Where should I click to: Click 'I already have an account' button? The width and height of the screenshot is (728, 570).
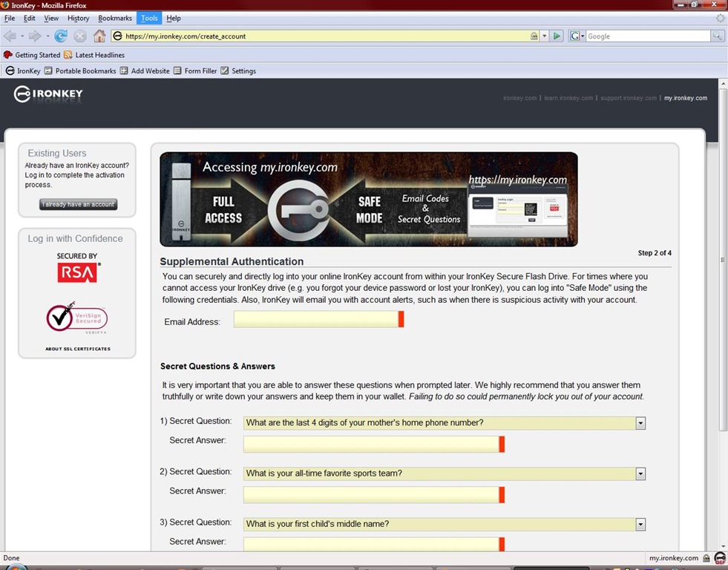click(x=78, y=204)
